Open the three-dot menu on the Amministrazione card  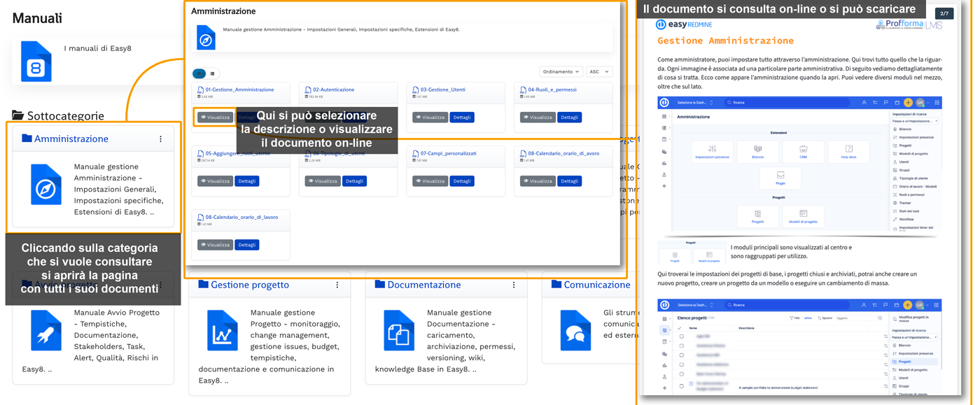(x=160, y=139)
